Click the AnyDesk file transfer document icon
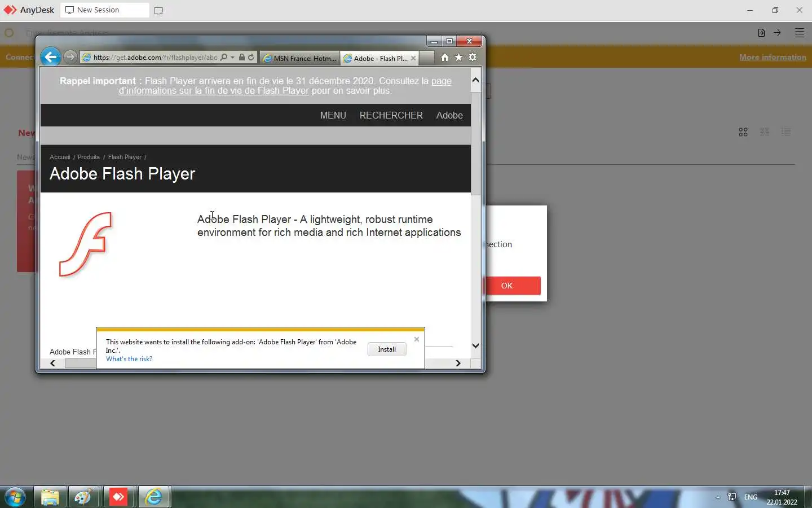 pos(761,33)
